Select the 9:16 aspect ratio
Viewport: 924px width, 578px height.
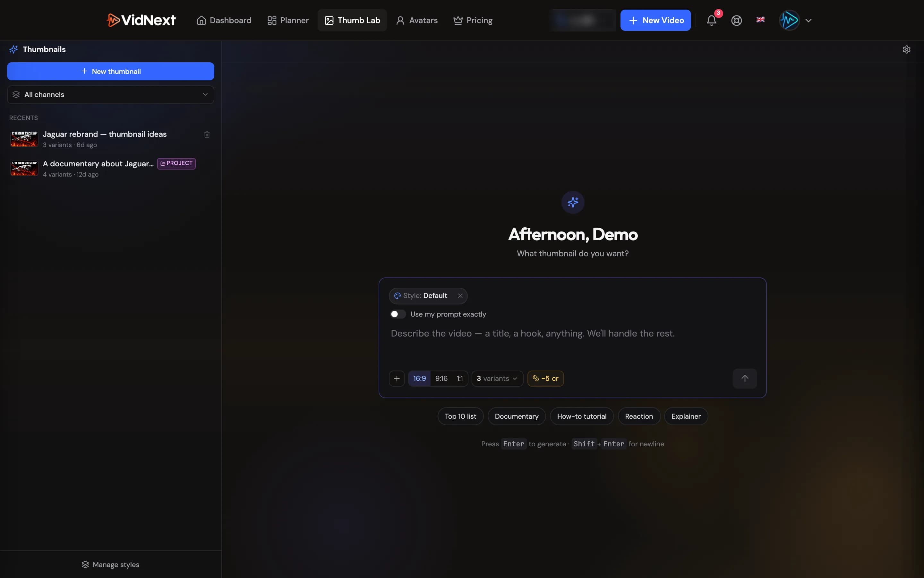click(441, 379)
